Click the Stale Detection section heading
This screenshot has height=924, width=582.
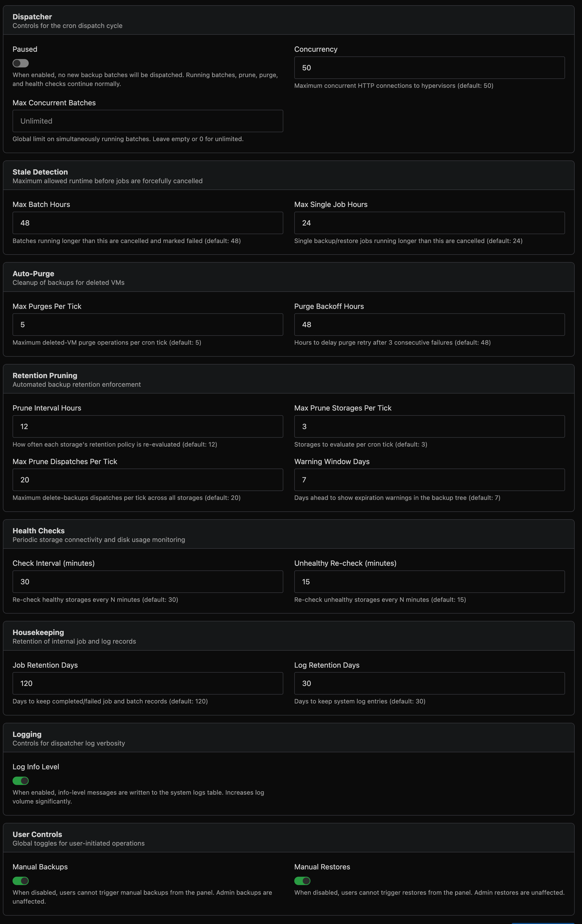click(x=40, y=172)
